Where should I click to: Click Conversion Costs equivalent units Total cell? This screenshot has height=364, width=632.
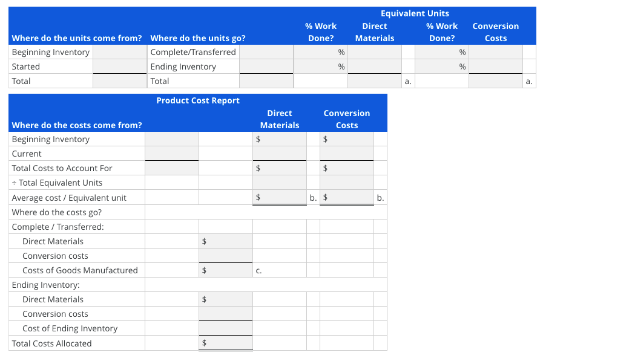click(495, 81)
